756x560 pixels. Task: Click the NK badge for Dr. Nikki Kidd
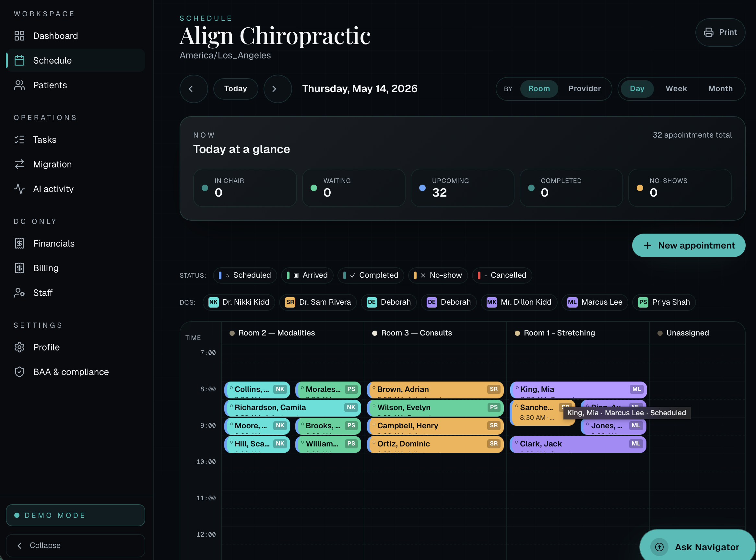(213, 302)
